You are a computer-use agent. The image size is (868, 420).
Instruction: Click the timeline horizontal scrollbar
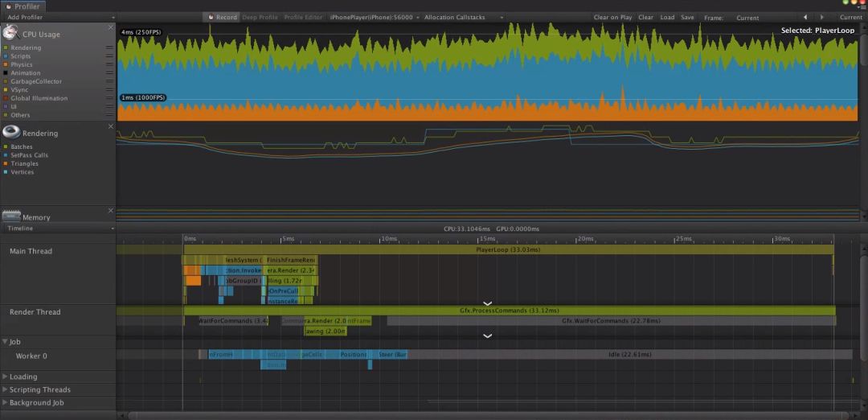[x=482, y=415]
